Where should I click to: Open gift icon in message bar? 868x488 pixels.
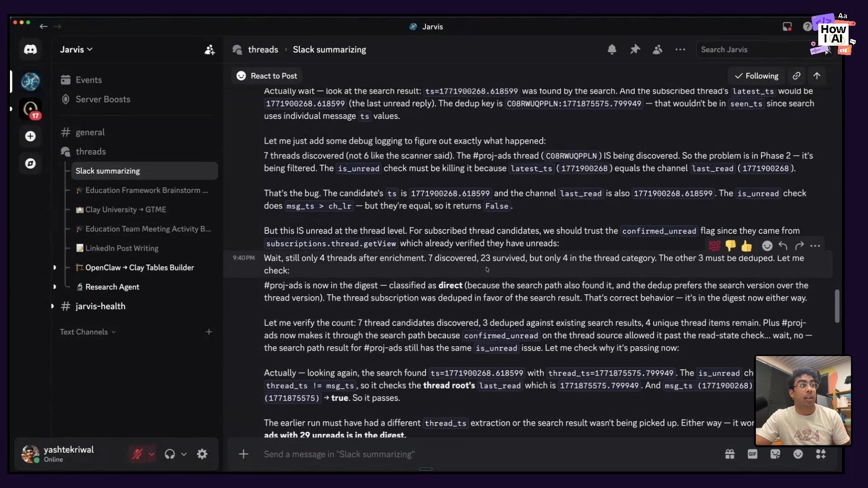[x=730, y=454]
